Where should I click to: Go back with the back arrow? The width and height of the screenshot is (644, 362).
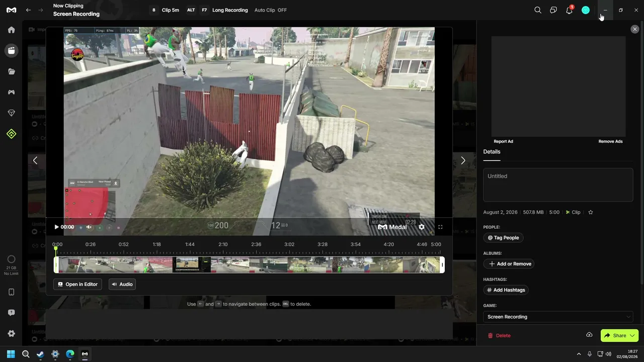(28, 10)
